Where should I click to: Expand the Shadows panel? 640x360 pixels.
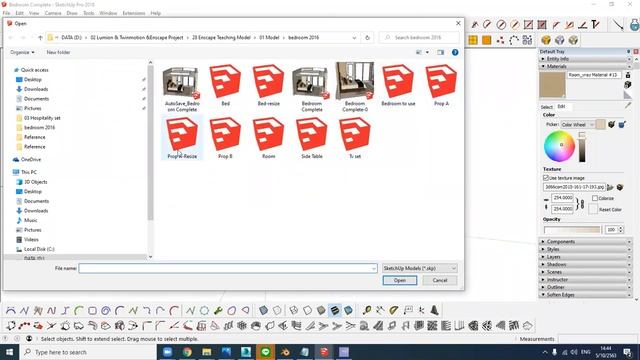click(x=585, y=264)
